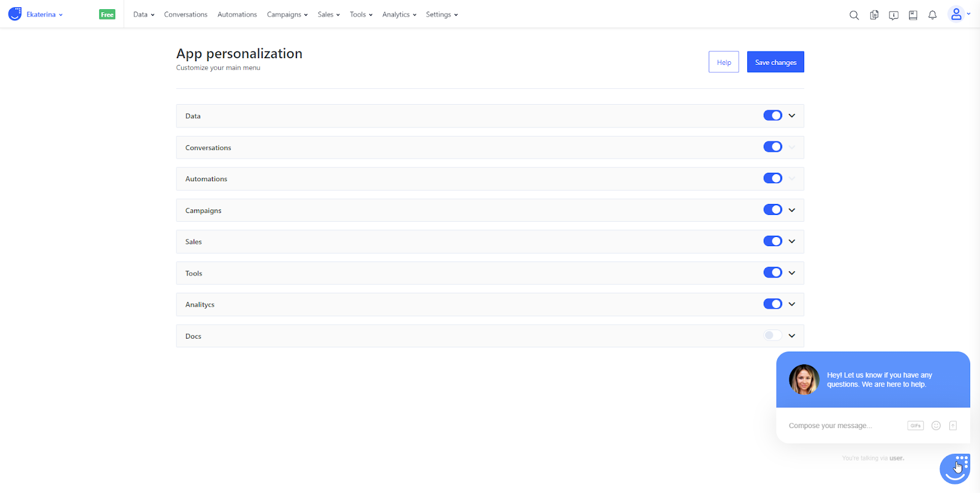980x493 pixels.
Task: Open the search magnifier icon
Action: 854,15
